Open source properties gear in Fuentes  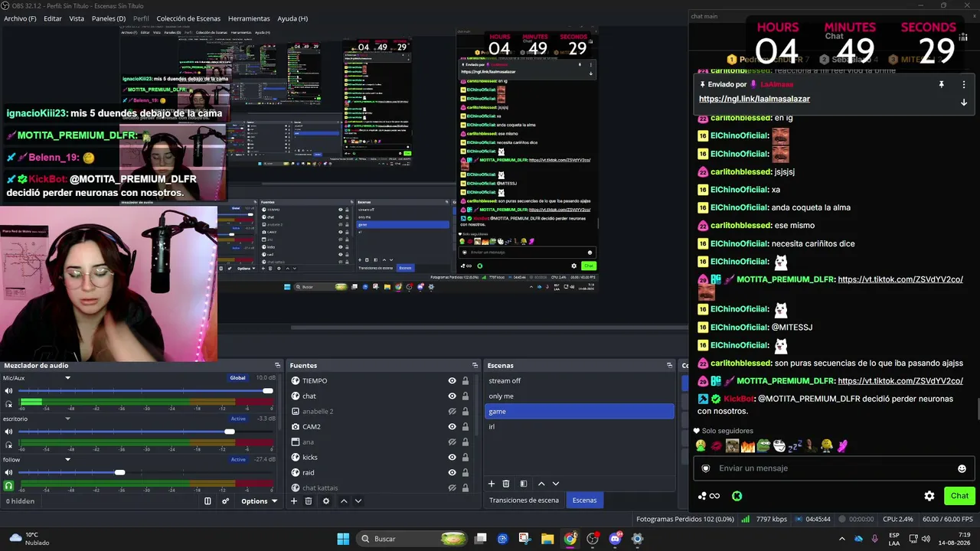(326, 501)
